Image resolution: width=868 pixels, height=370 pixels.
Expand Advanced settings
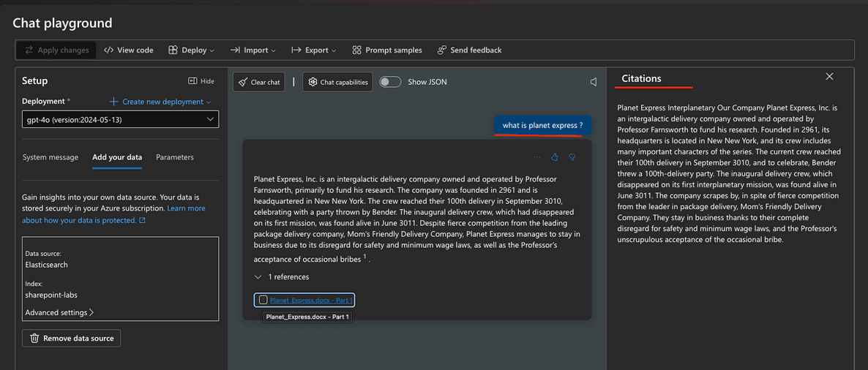tap(59, 313)
